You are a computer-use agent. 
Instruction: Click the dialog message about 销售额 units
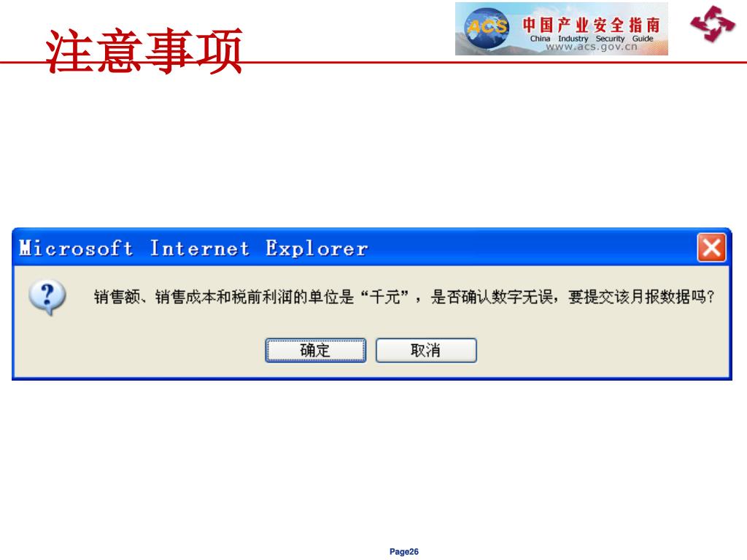(404, 297)
